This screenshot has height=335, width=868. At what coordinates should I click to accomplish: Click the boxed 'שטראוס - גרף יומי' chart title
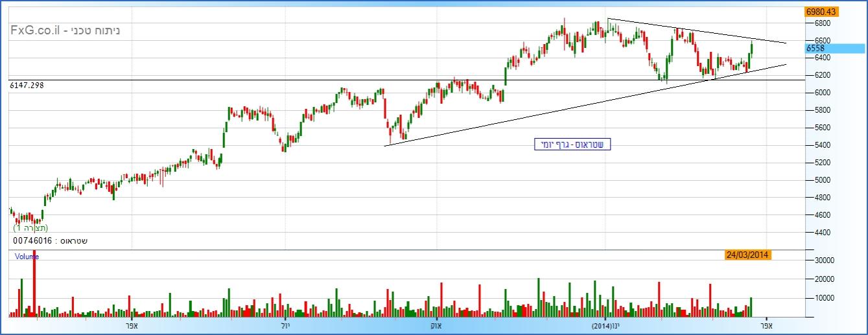572,144
